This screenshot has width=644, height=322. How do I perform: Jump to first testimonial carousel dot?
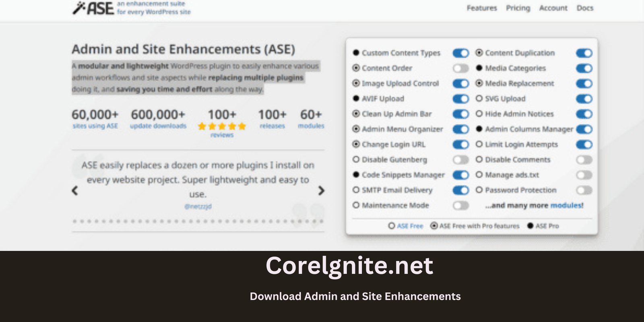pos(75,221)
